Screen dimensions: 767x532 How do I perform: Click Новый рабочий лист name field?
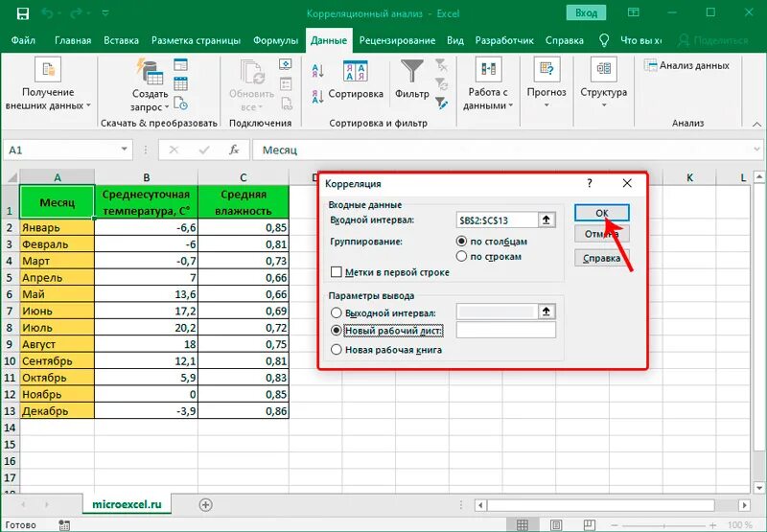(506, 330)
